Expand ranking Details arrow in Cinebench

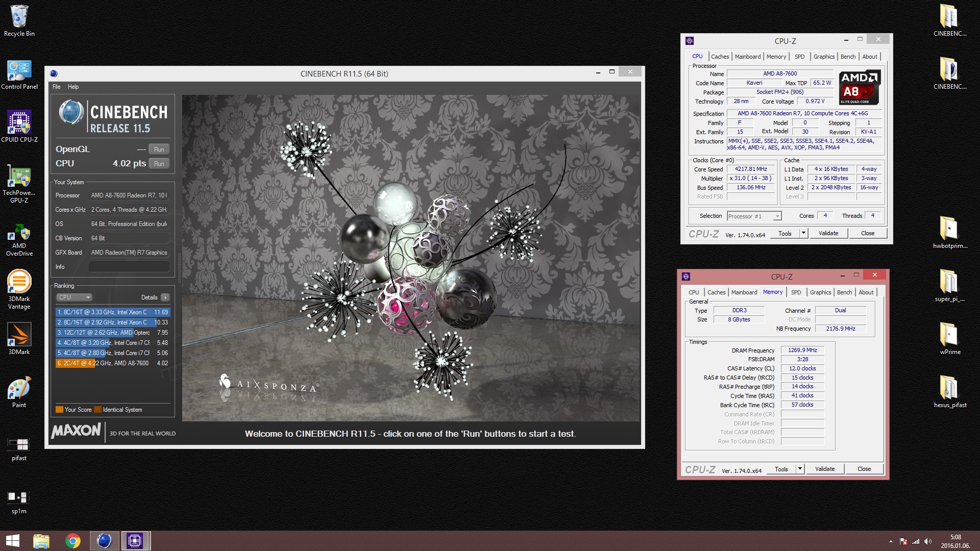[x=165, y=297]
